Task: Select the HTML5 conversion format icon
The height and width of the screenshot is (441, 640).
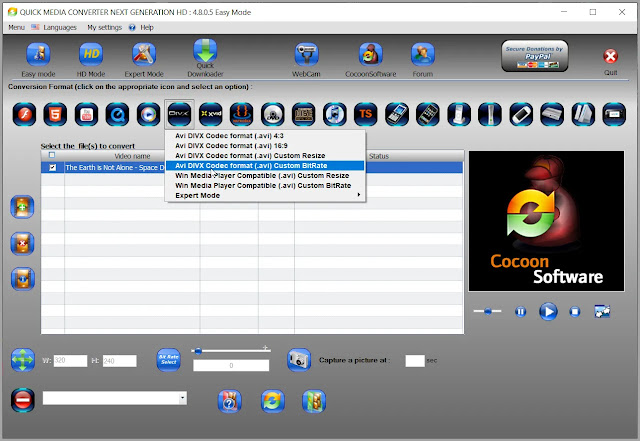Action: 55,114
